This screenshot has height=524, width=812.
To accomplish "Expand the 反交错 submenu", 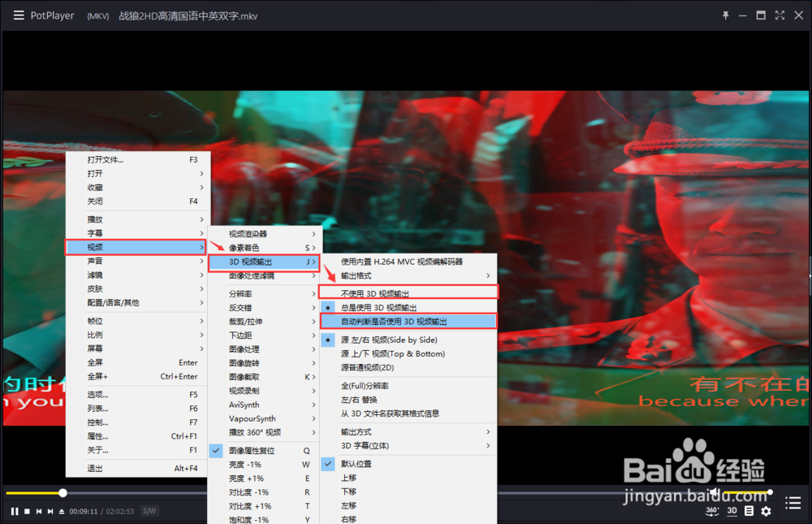I will coord(264,307).
